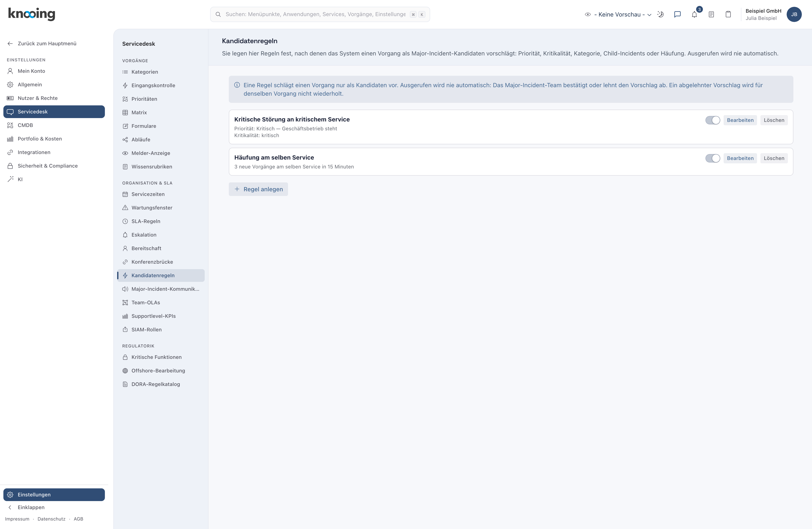
Task: Click the global search field
Action: pos(320,14)
